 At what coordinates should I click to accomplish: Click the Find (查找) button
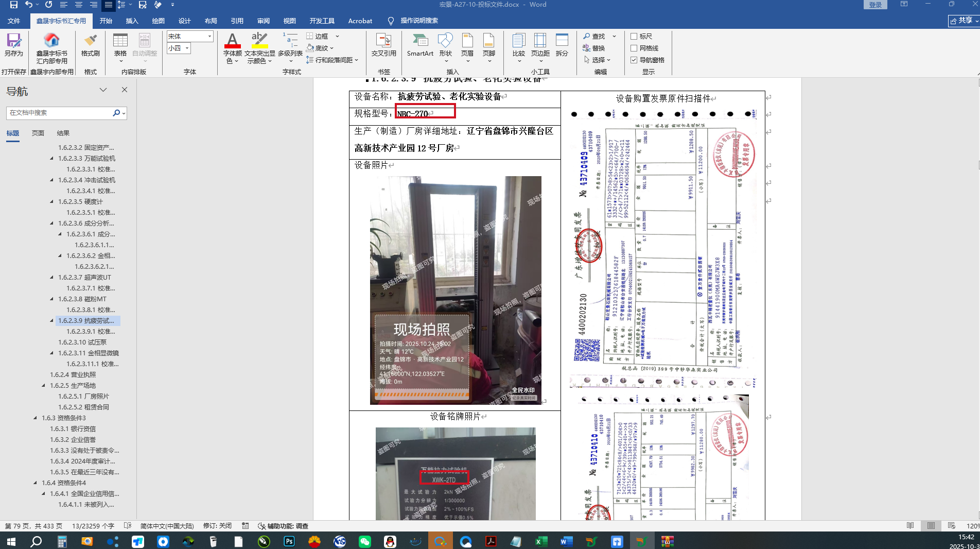coord(595,36)
